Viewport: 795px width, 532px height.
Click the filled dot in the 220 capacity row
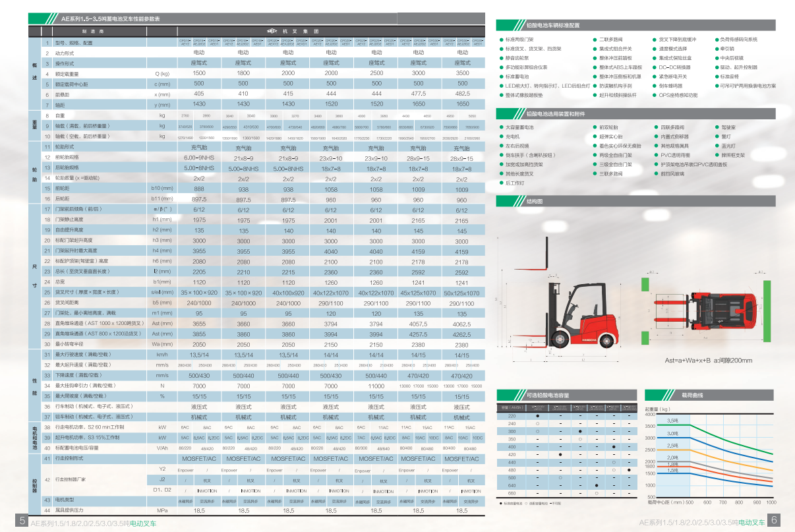539,416
